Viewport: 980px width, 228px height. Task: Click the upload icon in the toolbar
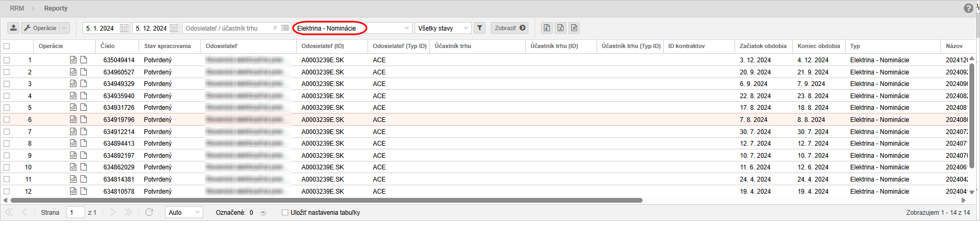[14, 28]
